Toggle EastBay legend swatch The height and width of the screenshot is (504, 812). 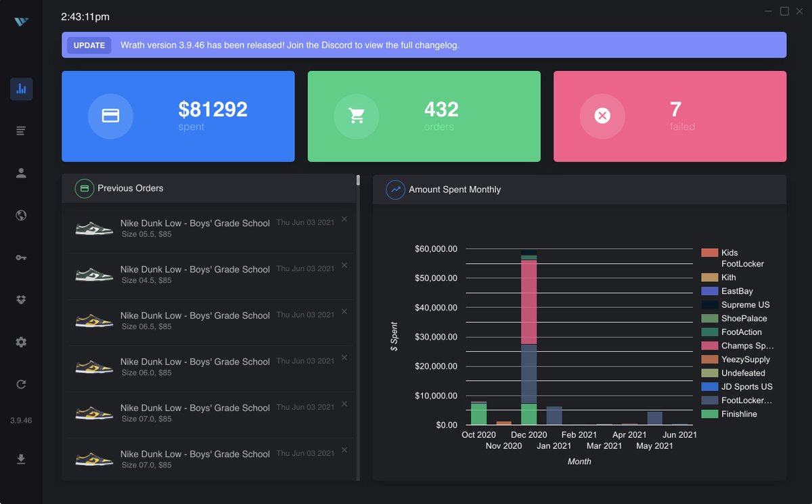click(709, 291)
